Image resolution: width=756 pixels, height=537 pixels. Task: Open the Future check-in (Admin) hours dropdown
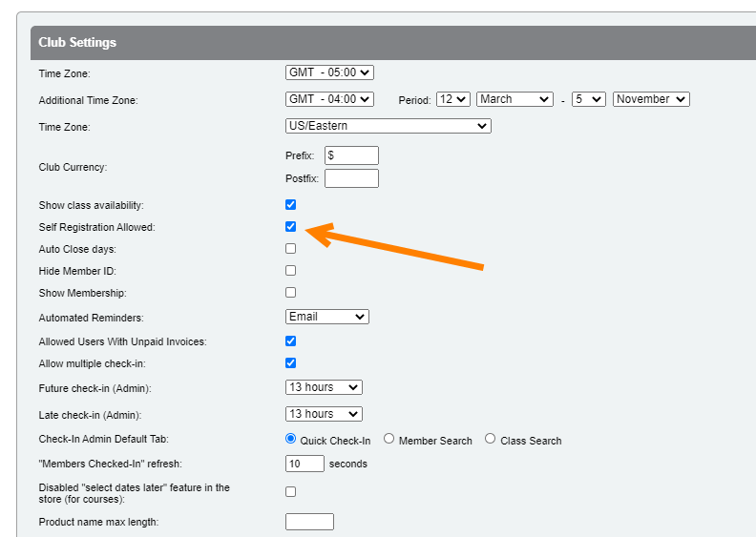coord(324,387)
